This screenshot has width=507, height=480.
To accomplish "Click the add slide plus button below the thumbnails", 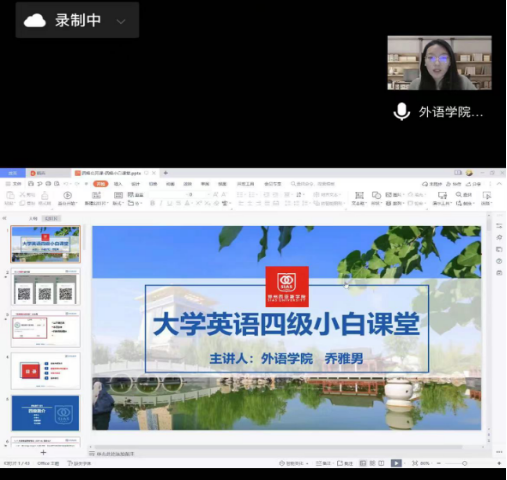I will pyautogui.click(x=43, y=452).
